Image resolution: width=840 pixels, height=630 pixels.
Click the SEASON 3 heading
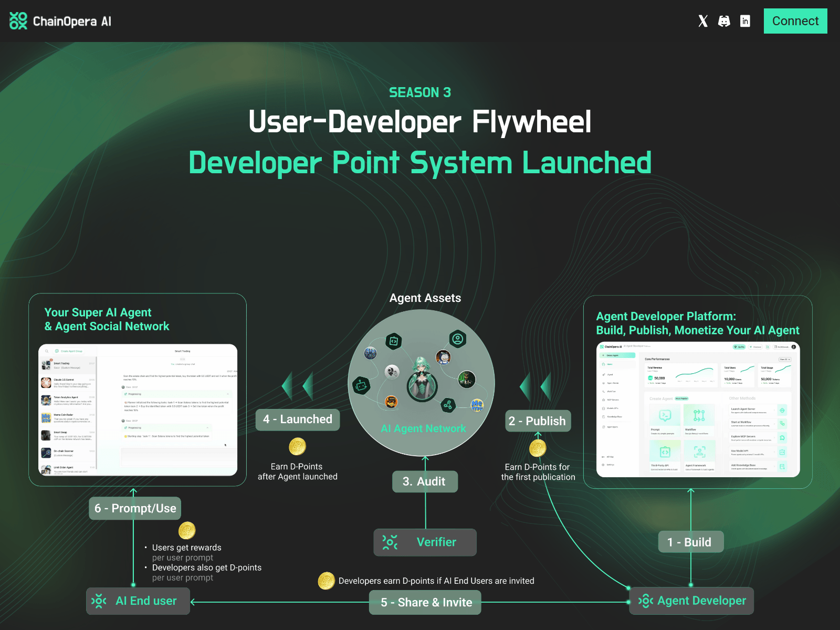pyautogui.click(x=420, y=92)
